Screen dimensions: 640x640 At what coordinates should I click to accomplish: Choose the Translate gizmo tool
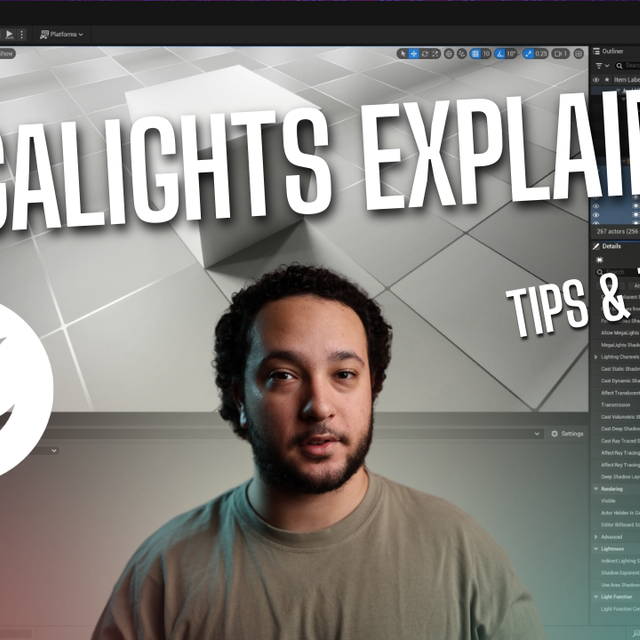(x=414, y=53)
